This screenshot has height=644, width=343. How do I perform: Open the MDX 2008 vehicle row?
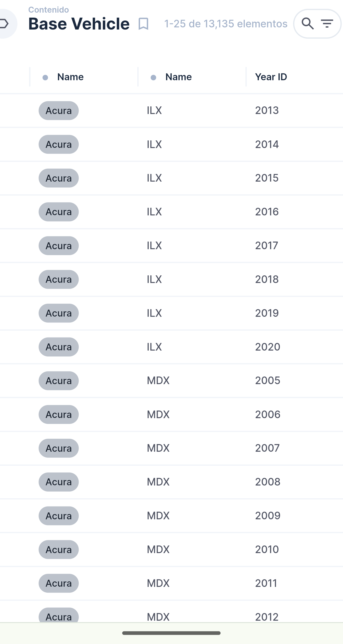tap(158, 482)
